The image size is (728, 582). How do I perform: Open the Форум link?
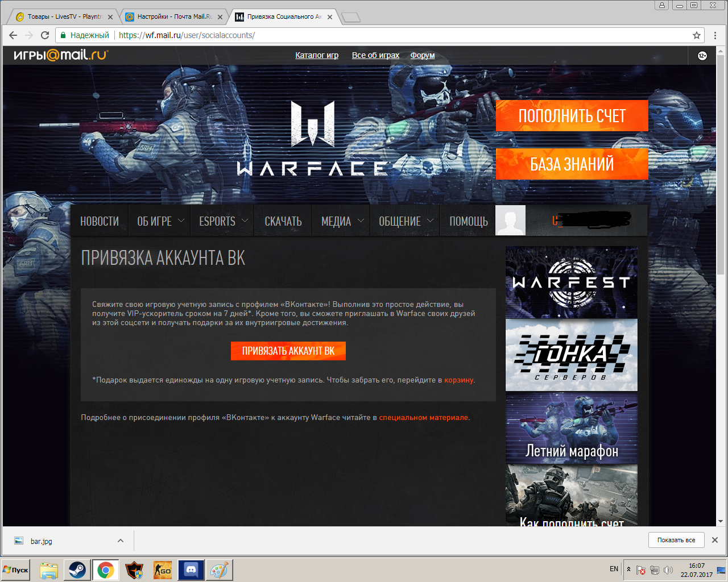pyautogui.click(x=423, y=55)
